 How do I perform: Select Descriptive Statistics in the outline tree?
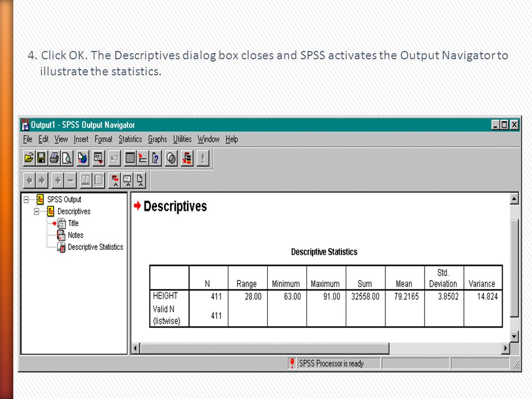(95, 247)
